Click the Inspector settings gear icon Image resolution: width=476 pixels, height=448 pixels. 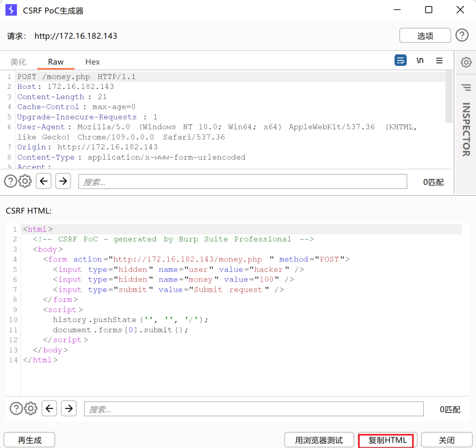tap(466, 62)
